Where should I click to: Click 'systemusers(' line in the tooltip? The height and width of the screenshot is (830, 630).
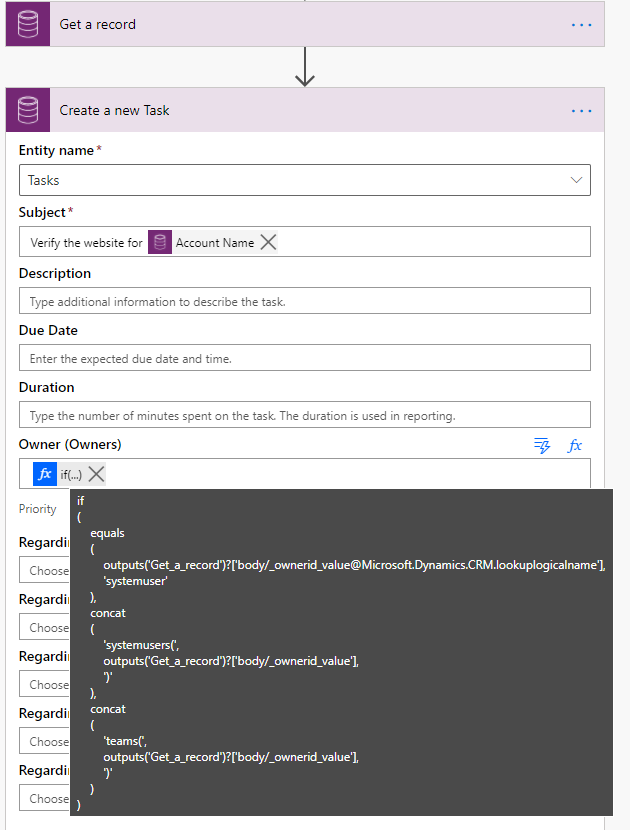tap(141, 645)
